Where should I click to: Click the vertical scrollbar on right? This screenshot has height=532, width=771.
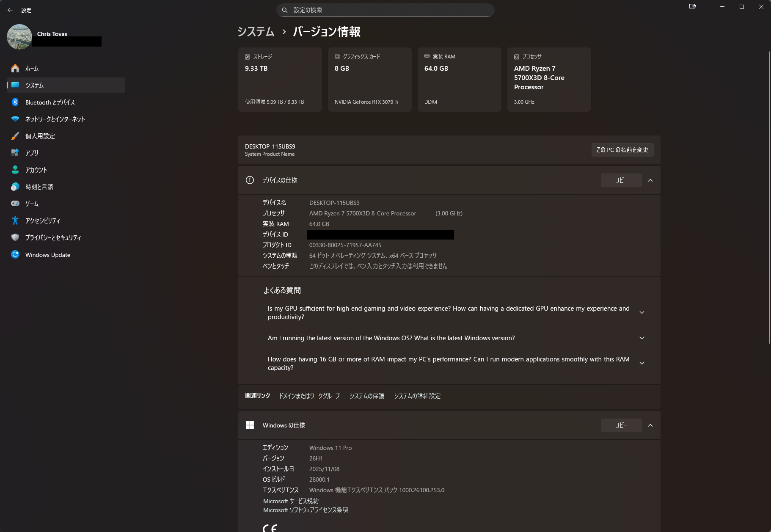pyautogui.click(x=769, y=197)
